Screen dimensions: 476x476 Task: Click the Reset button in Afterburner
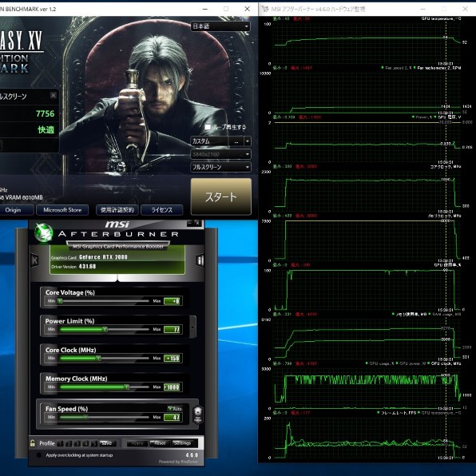click(160, 443)
